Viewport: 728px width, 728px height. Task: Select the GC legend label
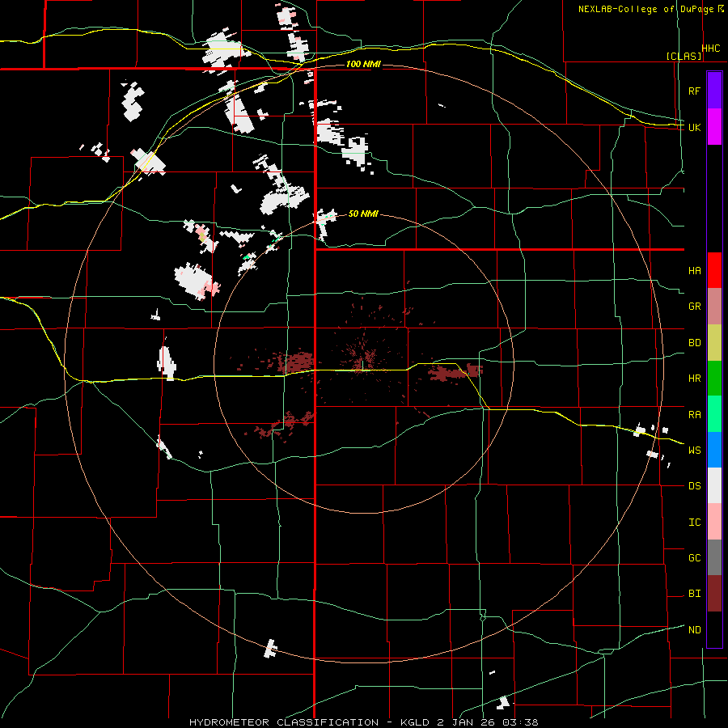click(x=694, y=558)
